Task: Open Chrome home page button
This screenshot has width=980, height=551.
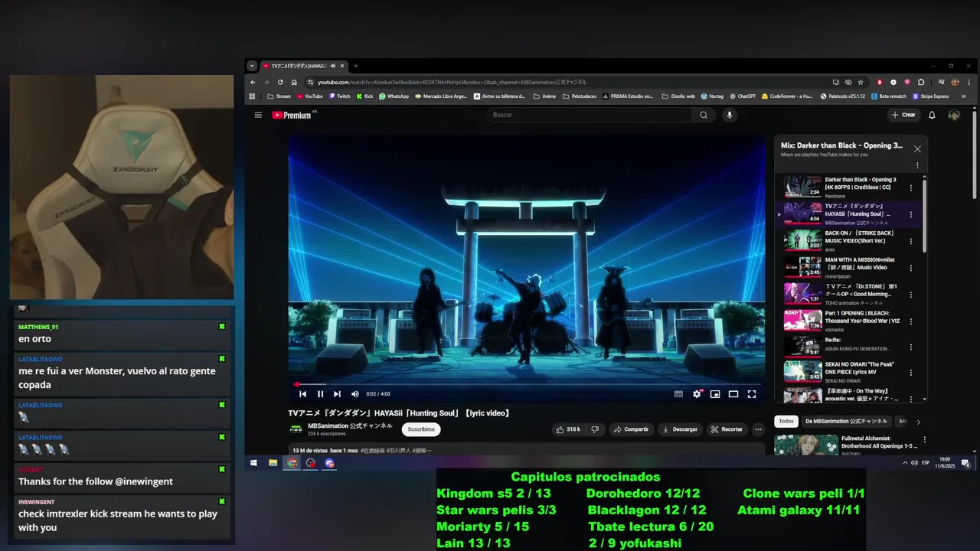Action: click(x=294, y=82)
